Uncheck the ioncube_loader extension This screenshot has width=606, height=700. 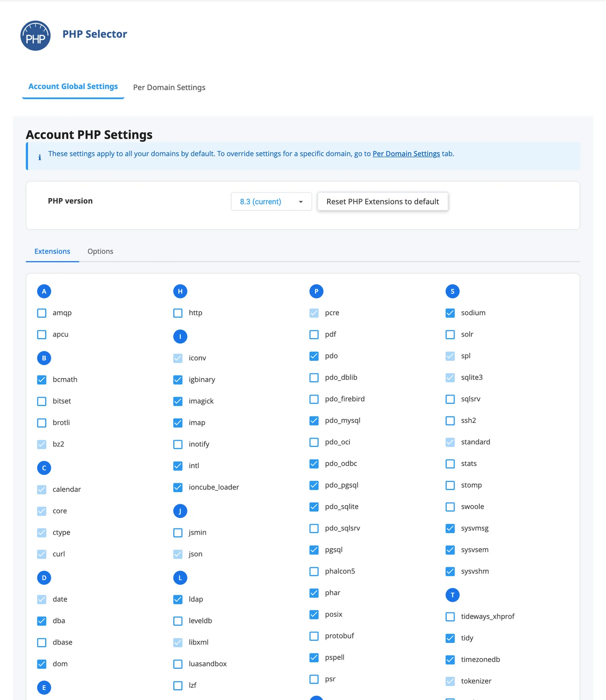(178, 488)
